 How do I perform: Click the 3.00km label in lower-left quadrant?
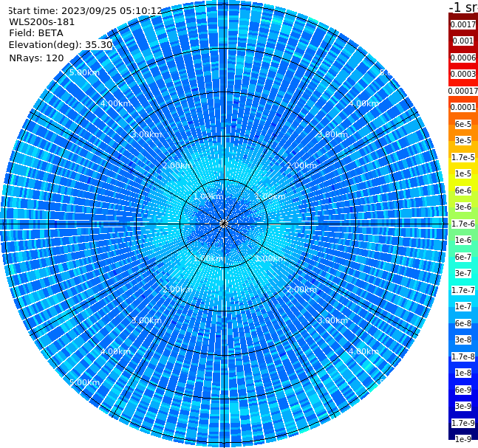(x=146, y=320)
